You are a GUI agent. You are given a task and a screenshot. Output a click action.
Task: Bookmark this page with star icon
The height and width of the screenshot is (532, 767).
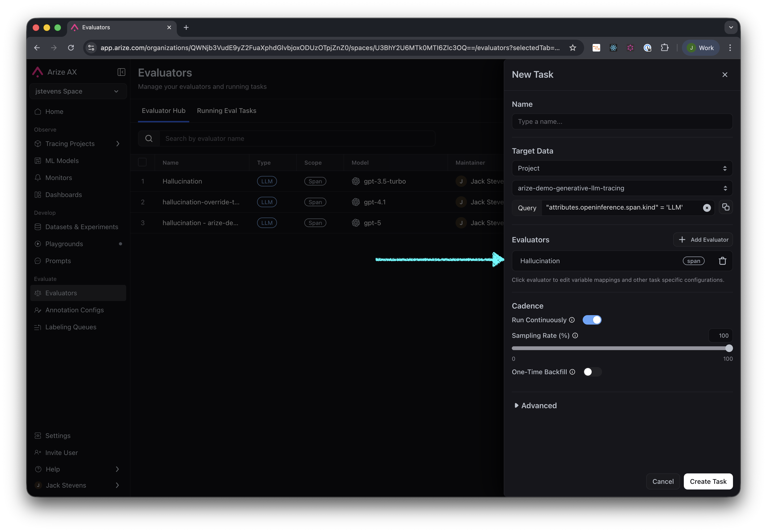(x=573, y=48)
